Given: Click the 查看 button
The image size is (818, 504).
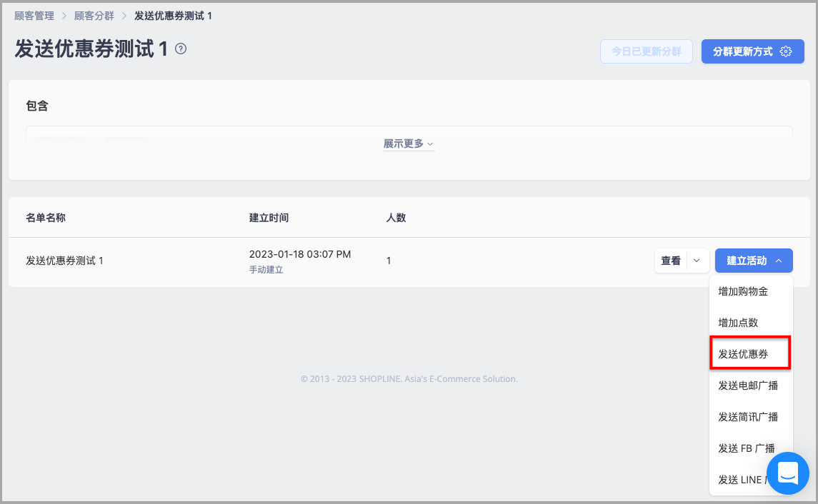Looking at the screenshot, I should click(671, 261).
